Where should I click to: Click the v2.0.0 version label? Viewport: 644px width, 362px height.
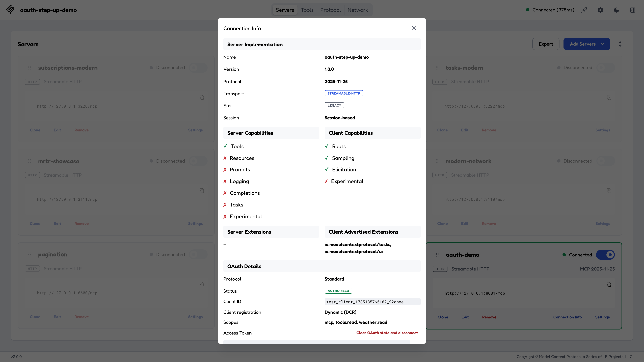pos(16,357)
